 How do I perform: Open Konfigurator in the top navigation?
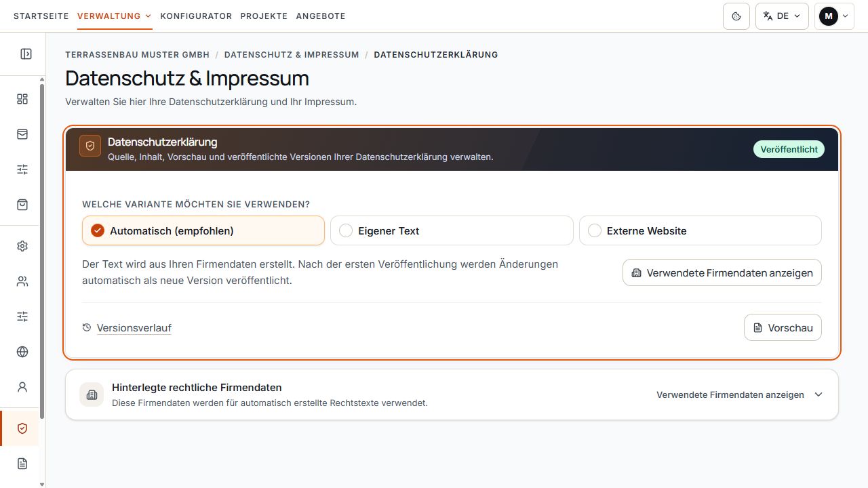pyautogui.click(x=196, y=16)
